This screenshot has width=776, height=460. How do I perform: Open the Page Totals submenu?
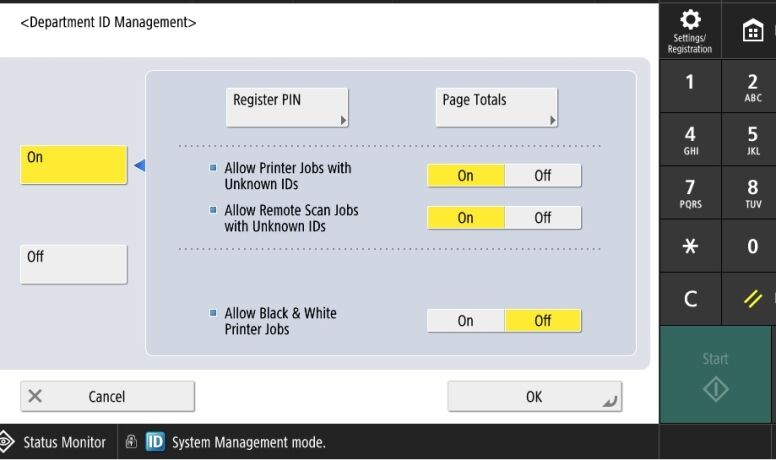(x=496, y=107)
